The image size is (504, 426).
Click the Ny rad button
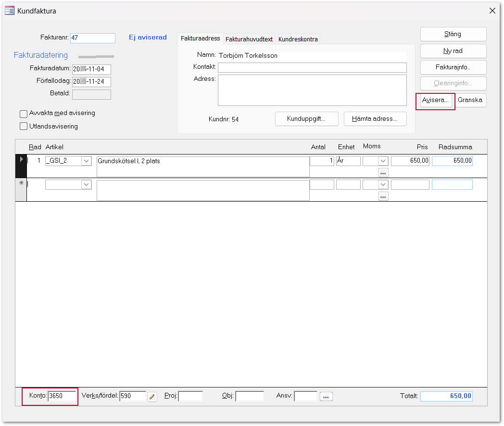453,51
